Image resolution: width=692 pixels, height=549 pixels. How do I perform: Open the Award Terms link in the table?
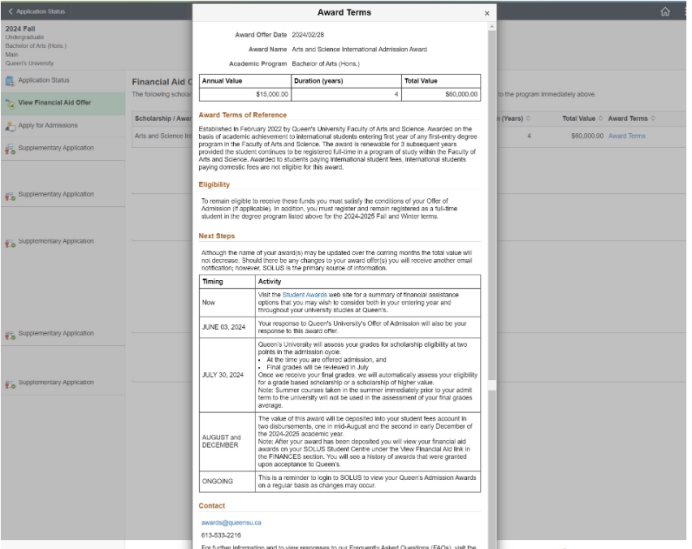[x=626, y=135]
